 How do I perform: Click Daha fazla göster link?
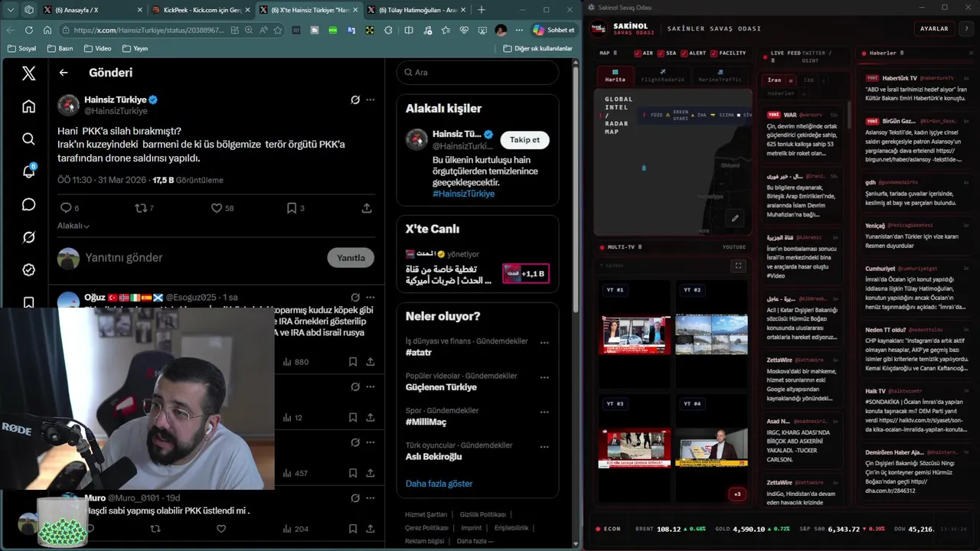click(439, 484)
